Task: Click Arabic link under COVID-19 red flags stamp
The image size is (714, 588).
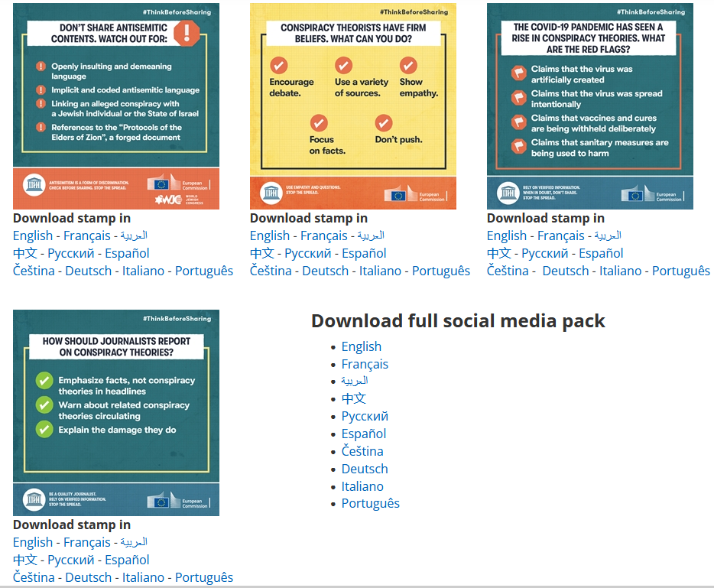Action: (608, 236)
